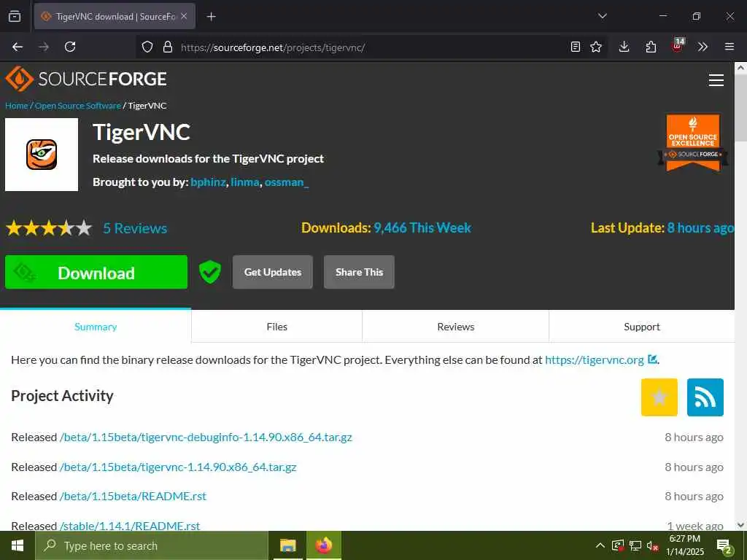747x560 pixels.
Task: Open bphinz user profile link
Action: (x=208, y=182)
